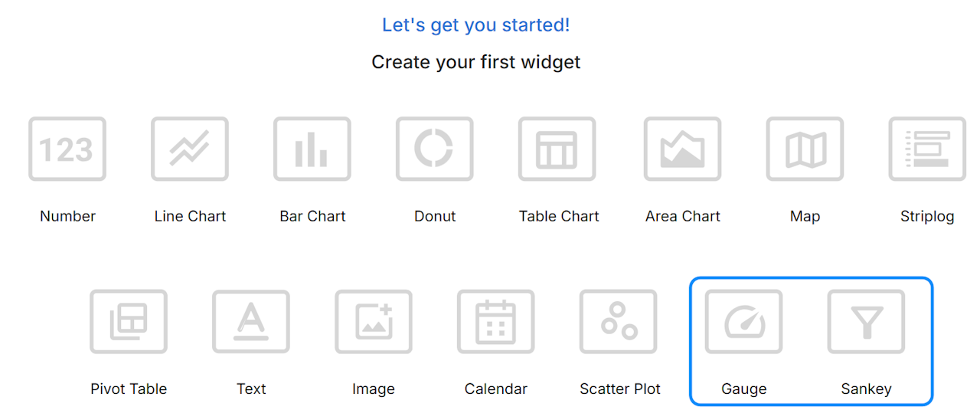Image resolution: width=980 pixels, height=420 pixels.
Task: Choose the Calendar widget icon
Action: pos(496,322)
